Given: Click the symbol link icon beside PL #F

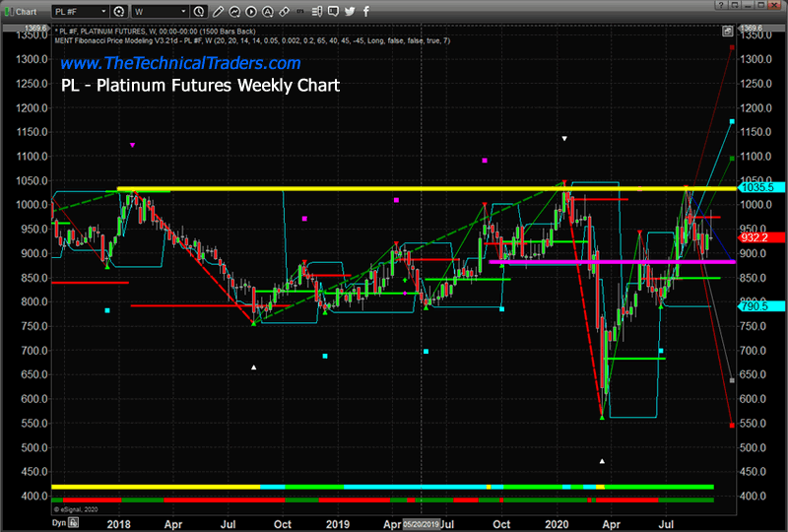Looking at the screenshot, I should (119, 12).
